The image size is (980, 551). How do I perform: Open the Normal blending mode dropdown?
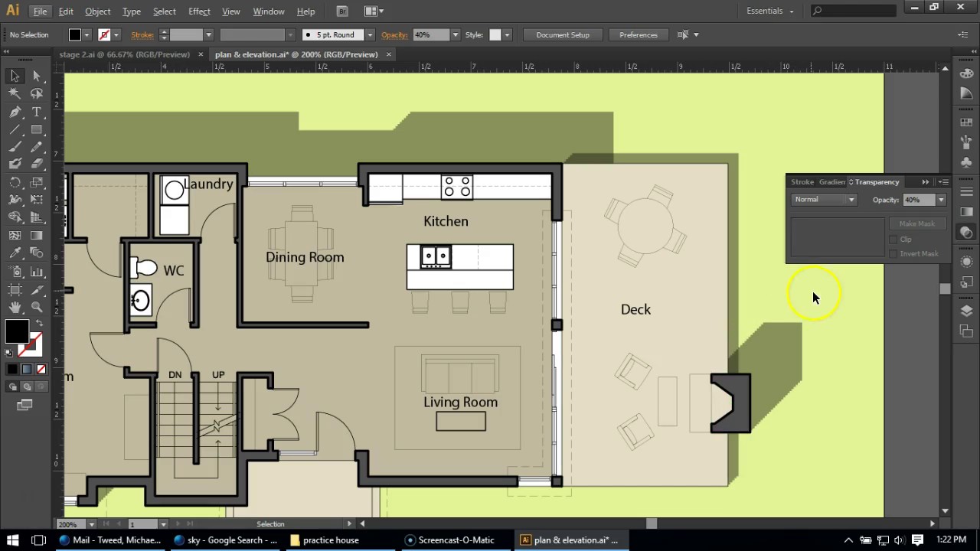point(825,200)
